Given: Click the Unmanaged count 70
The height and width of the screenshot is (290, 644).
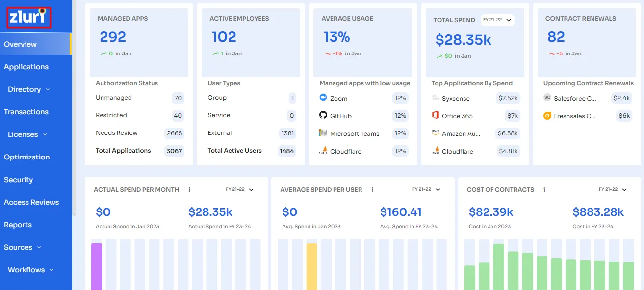Looking at the screenshot, I should tap(178, 98).
